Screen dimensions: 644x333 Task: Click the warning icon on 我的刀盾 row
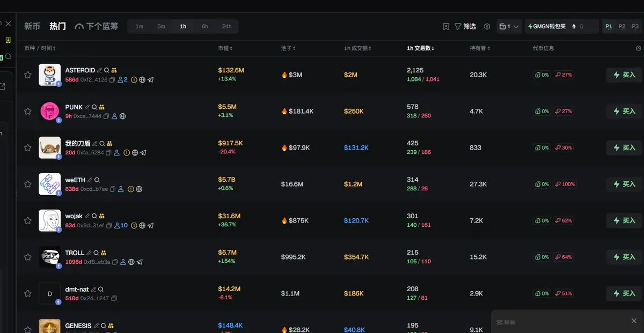tap(127, 153)
